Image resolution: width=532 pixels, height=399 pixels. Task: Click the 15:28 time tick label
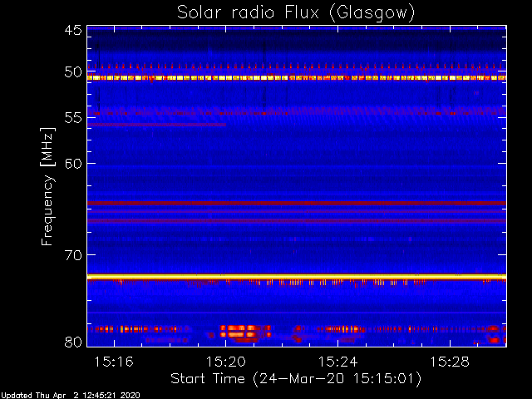click(450, 362)
